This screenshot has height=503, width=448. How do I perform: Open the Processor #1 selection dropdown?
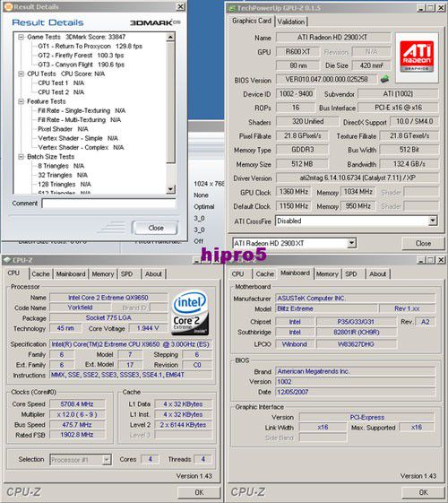pos(107,460)
